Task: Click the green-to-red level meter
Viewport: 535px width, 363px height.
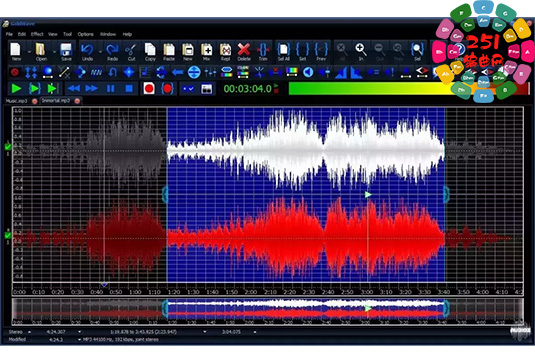Action: [x=408, y=89]
